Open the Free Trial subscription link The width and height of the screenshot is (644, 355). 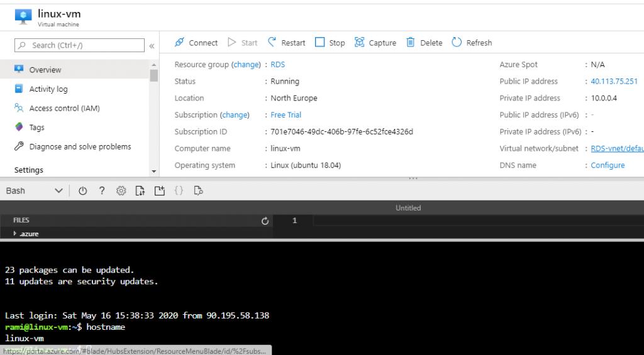[286, 115]
